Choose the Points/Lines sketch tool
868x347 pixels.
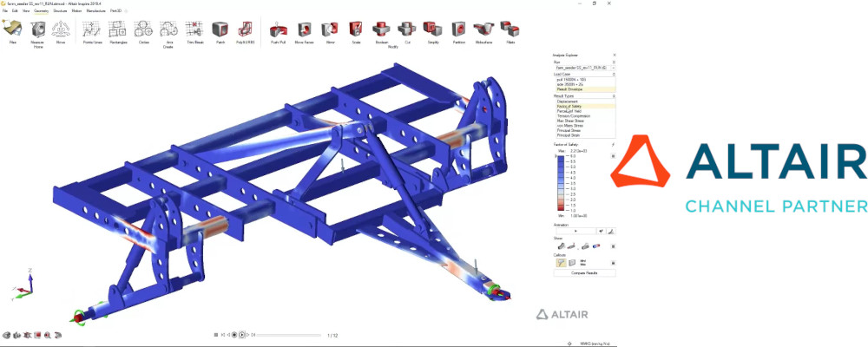[x=92, y=29]
